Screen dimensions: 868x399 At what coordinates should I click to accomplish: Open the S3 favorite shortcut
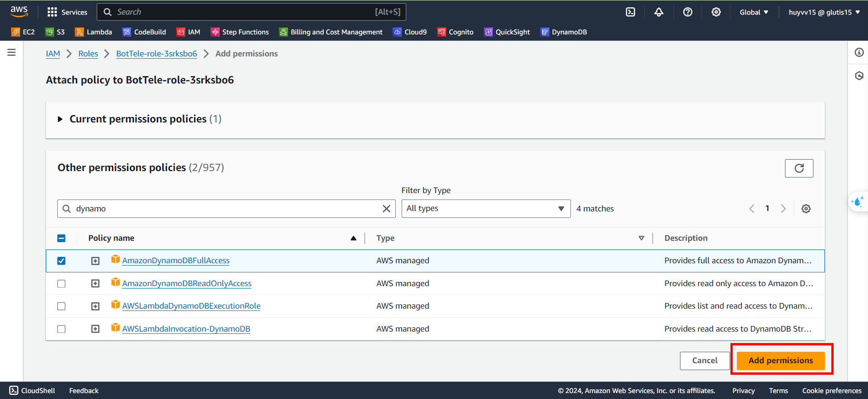[x=55, y=32]
